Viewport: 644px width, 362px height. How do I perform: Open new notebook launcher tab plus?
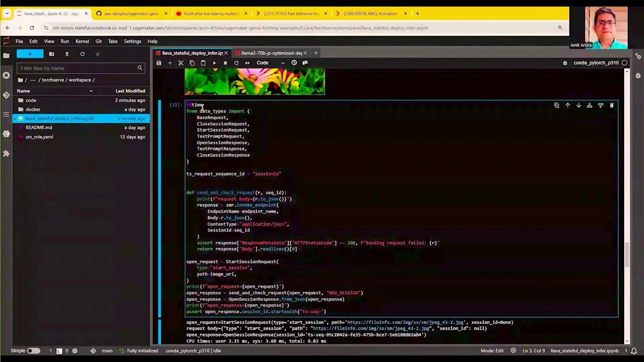316,53
